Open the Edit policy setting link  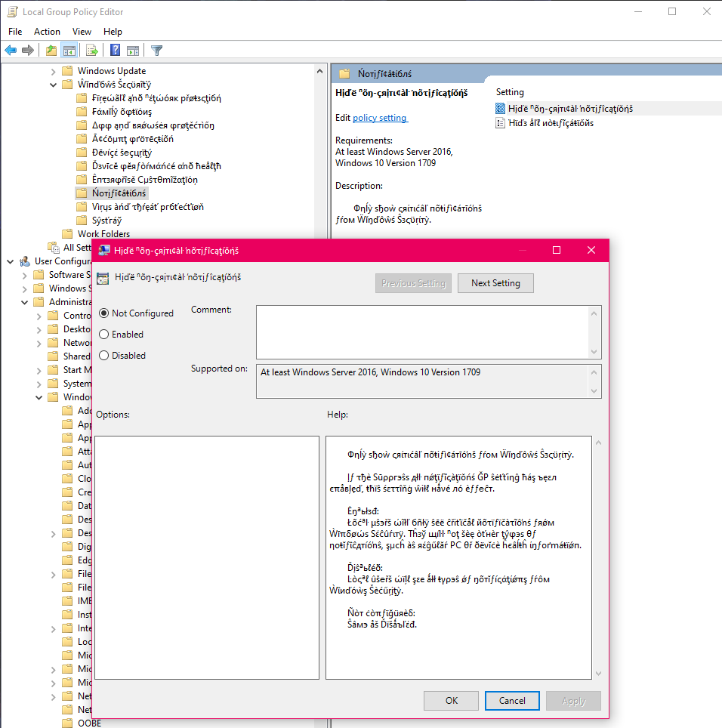pos(380,118)
